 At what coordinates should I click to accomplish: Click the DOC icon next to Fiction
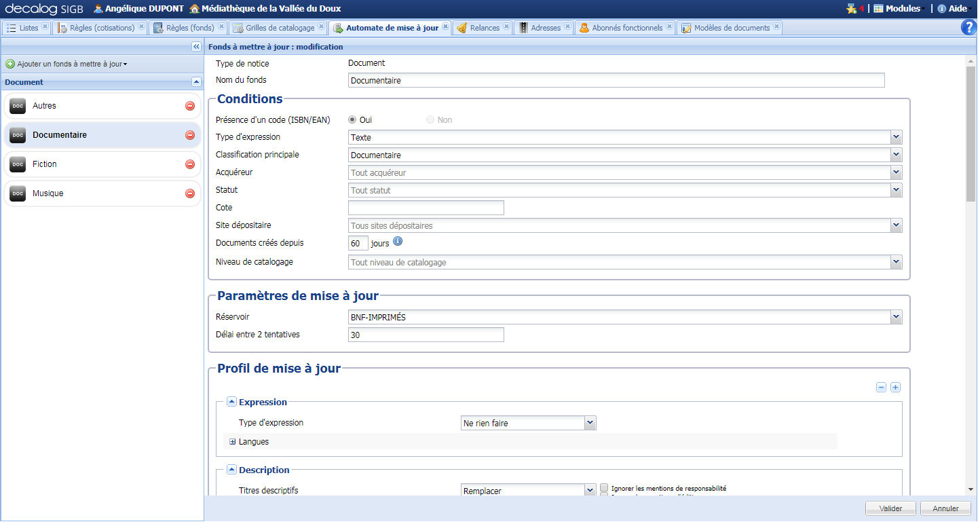pyautogui.click(x=18, y=164)
